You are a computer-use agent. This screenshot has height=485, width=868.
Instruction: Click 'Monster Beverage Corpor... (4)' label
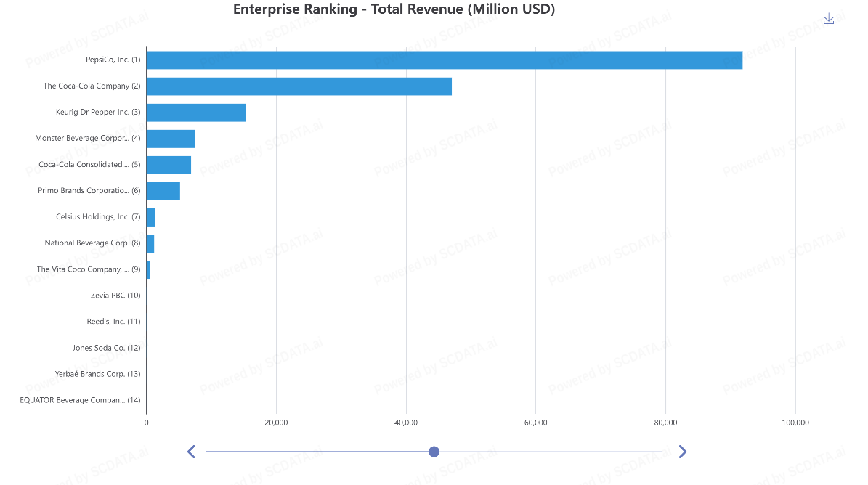[87, 138]
